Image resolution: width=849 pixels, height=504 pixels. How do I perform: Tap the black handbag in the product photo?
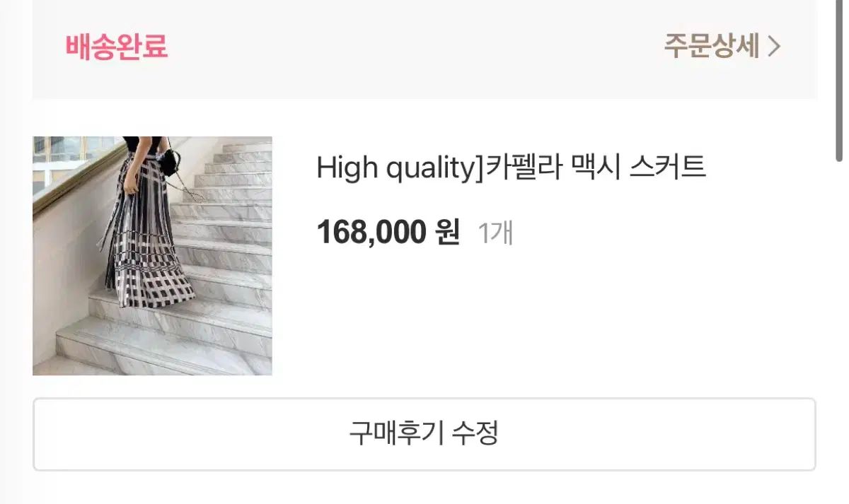[170, 164]
